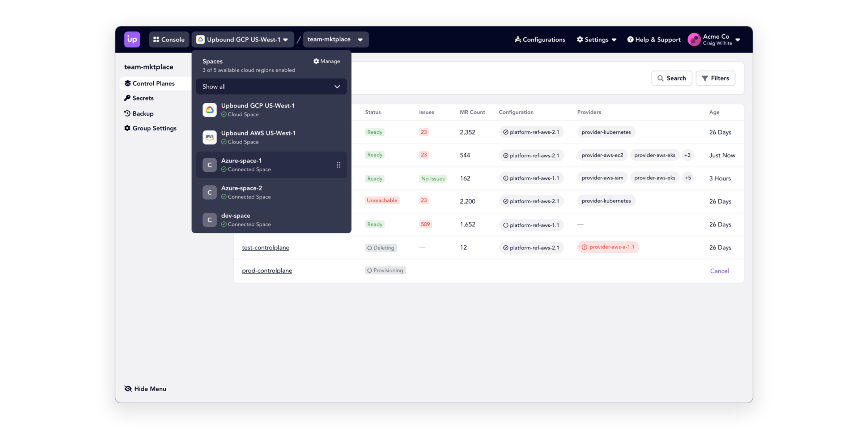Click the drag handle on Azure-space-1
The height and width of the screenshot is (434, 868).
339,165
